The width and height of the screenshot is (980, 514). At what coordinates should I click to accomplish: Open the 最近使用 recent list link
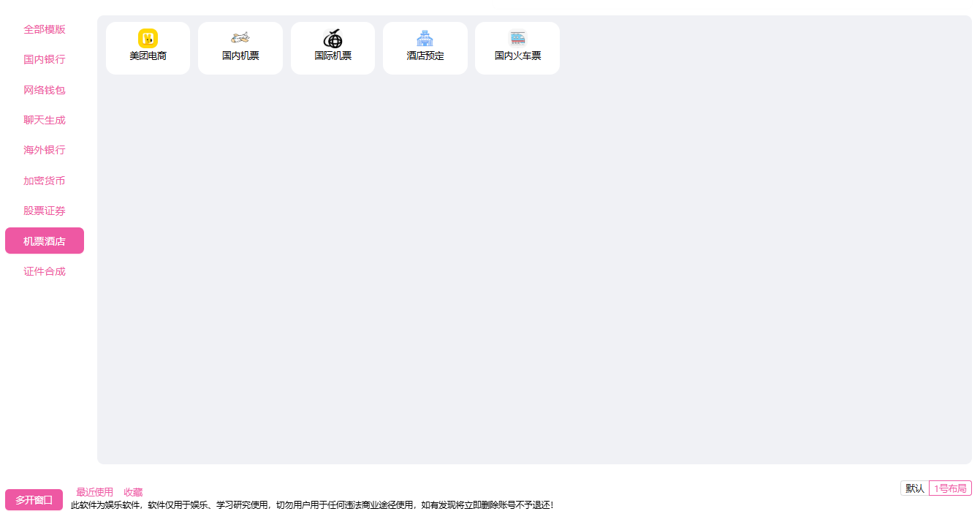[x=94, y=492]
